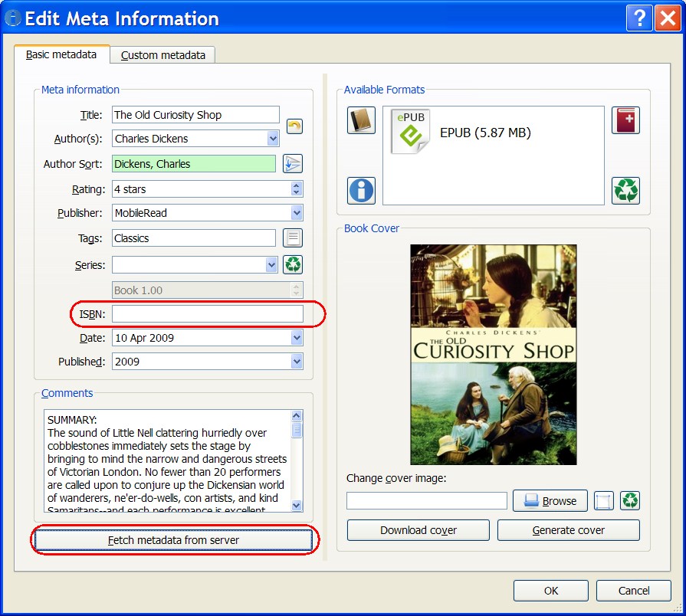Click the auto-fill author sort icon
686x616 pixels.
point(293,164)
